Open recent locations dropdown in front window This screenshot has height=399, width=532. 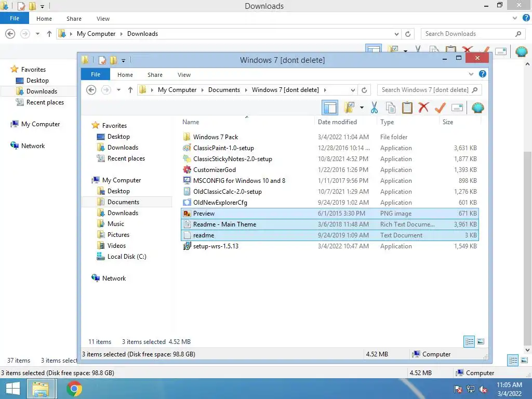coord(118,90)
